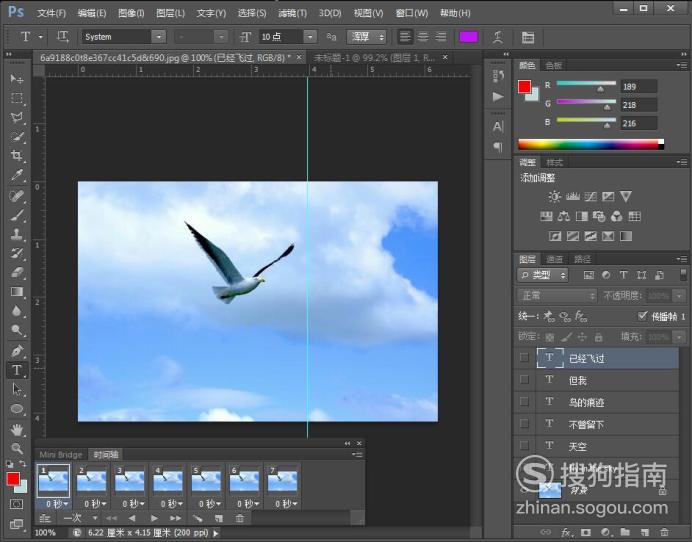The width and height of the screenshot is (692, 542).
Task: Open the 正常 blend mode dropdown
Action: tap(557, 295)
